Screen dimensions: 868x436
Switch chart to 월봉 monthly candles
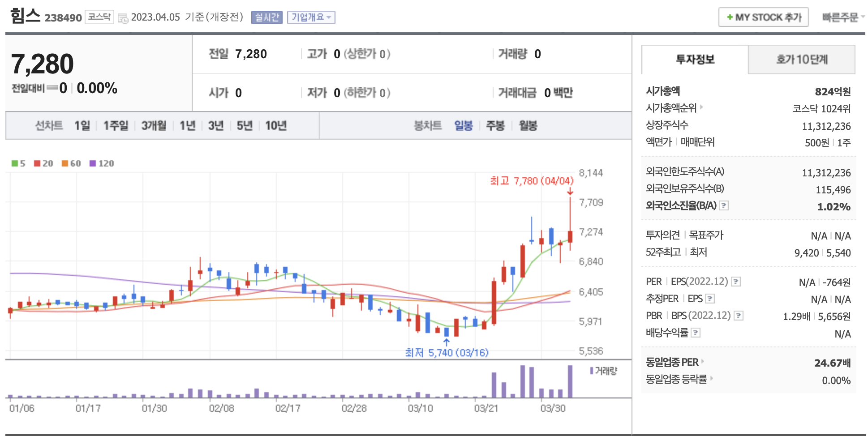tap(528, 126)
